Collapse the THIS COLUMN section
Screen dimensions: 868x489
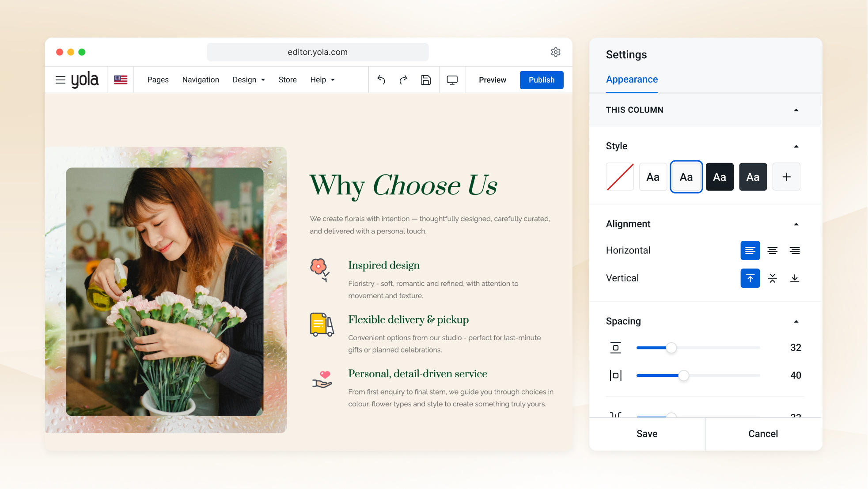[x=796, y=110]
